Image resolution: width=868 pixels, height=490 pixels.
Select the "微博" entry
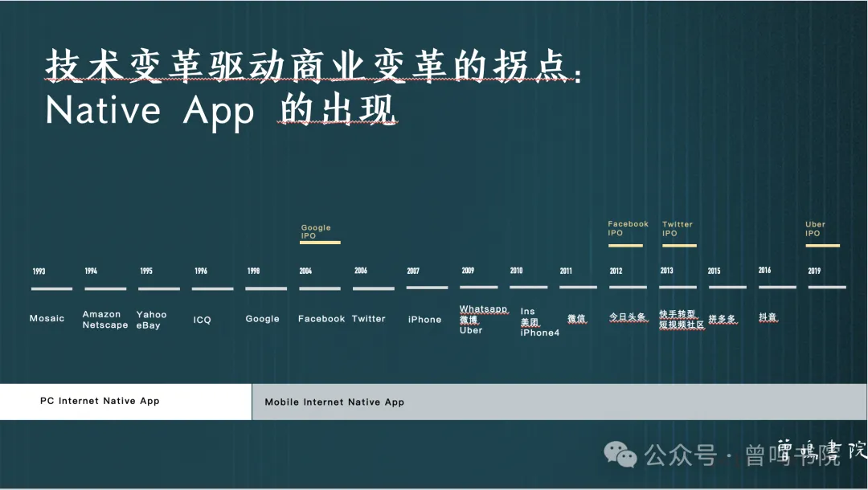point(469,320)
